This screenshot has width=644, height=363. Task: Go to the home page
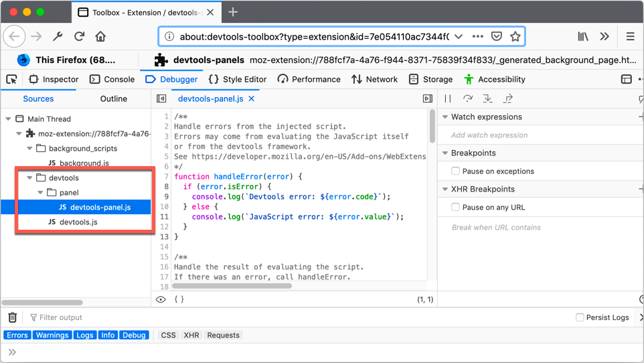(100, 37)
